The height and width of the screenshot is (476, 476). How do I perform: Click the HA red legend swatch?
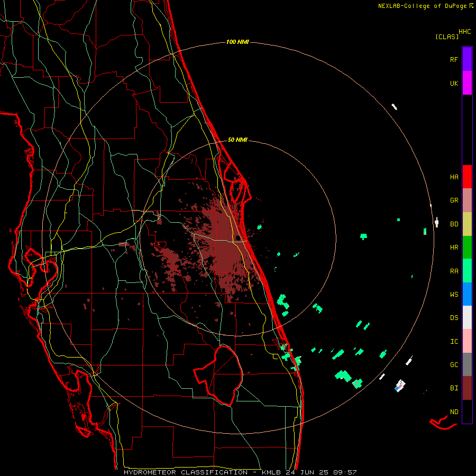467,177
